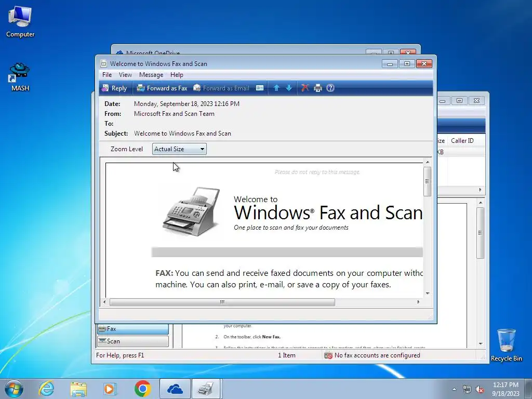Viewport: 532px width, 399px height.
Task: Click the Reply toolbar button
Action: click(115, 88)
